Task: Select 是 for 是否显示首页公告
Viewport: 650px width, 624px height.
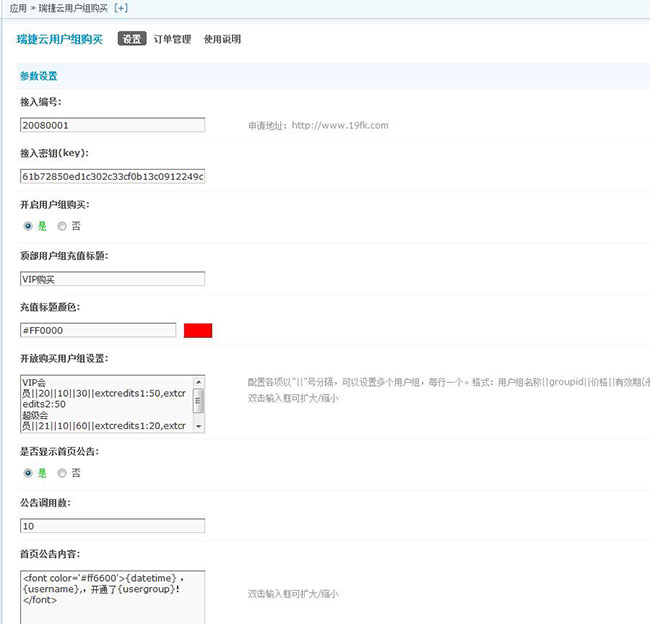Action: 28,473
